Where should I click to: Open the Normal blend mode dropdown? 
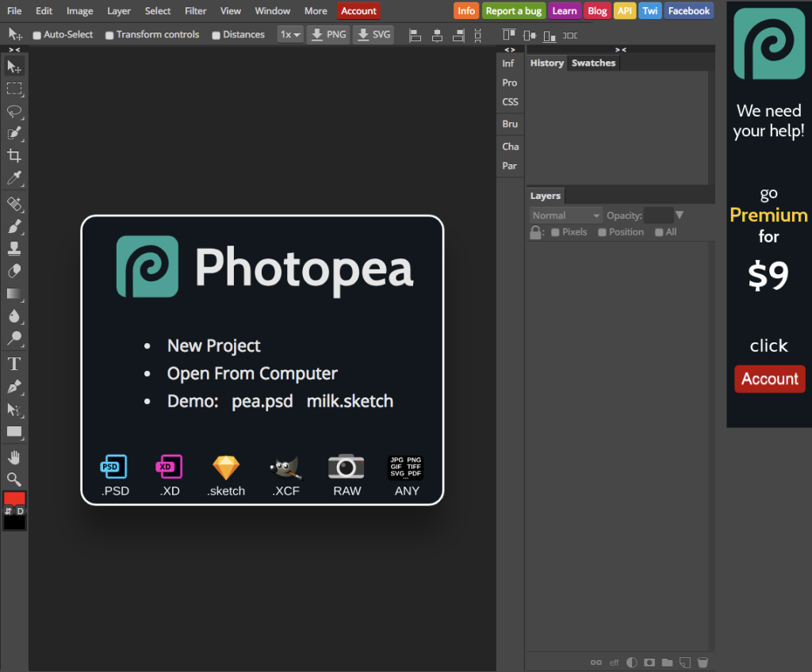coord(566,216)
